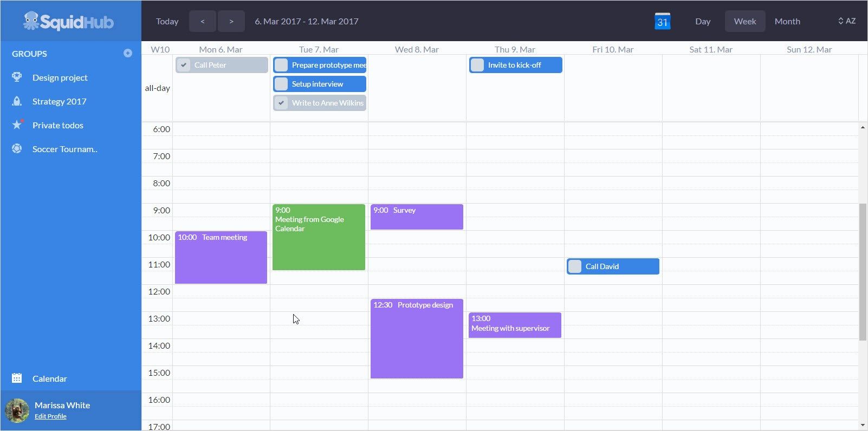Open Design project trophy icon
This screenshot has width=868, height=431.
coord(17,77)
